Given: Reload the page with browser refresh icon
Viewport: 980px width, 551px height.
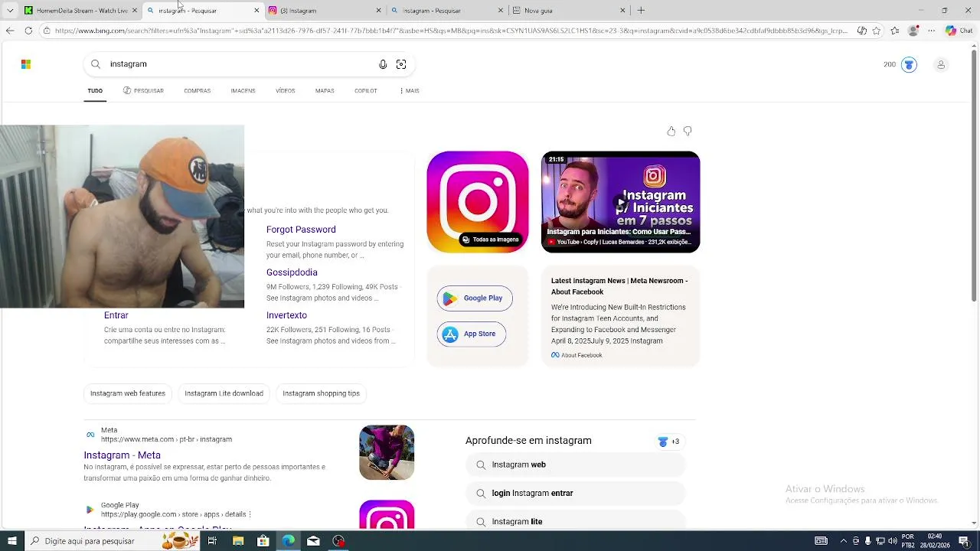Looking at the screenshot, I should [28, 31].
